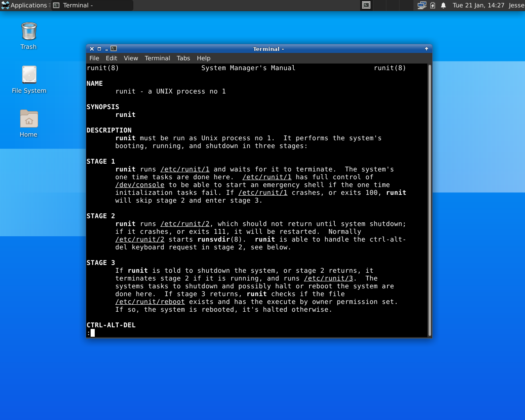Open the View menu in Terminal
This screenshot has width=525, height=420.
tap(131, 58)
